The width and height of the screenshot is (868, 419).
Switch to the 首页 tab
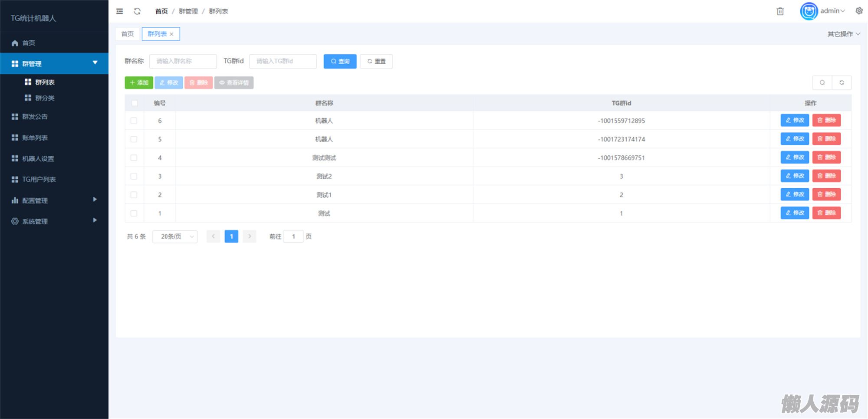point(128,34)
